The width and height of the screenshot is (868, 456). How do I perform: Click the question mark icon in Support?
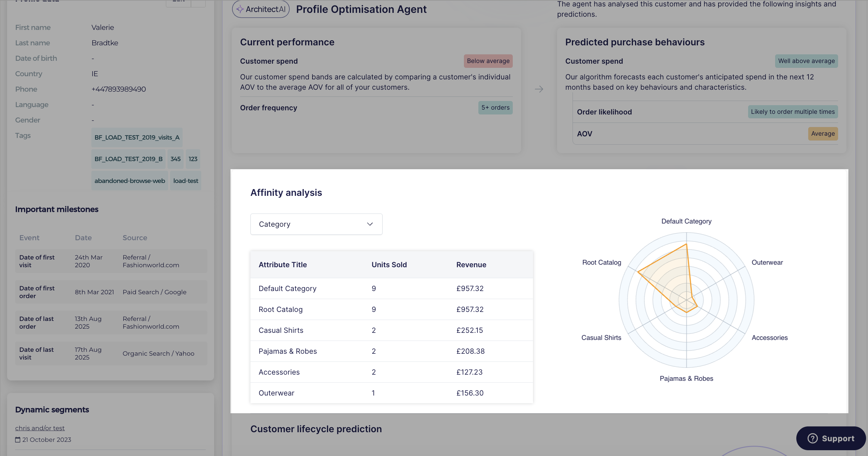(812, 438)
